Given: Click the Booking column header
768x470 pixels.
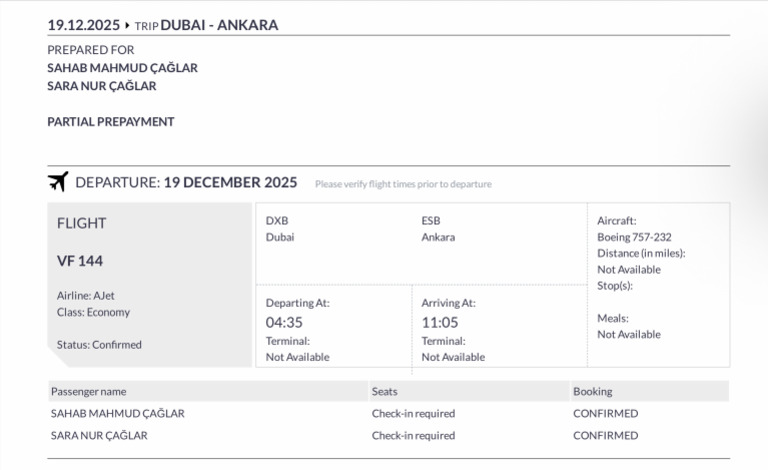Looking at the screenshot, I should (593, 392).
